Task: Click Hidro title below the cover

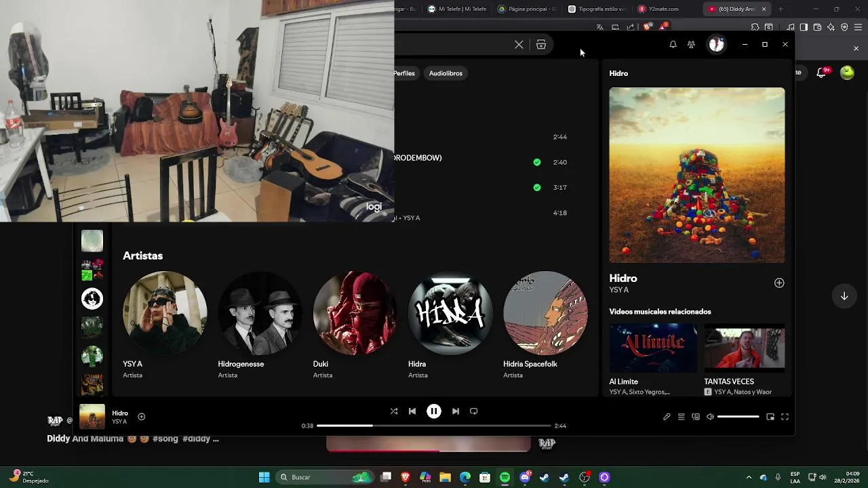Action: pyautogui.click(x=623, y=279)
